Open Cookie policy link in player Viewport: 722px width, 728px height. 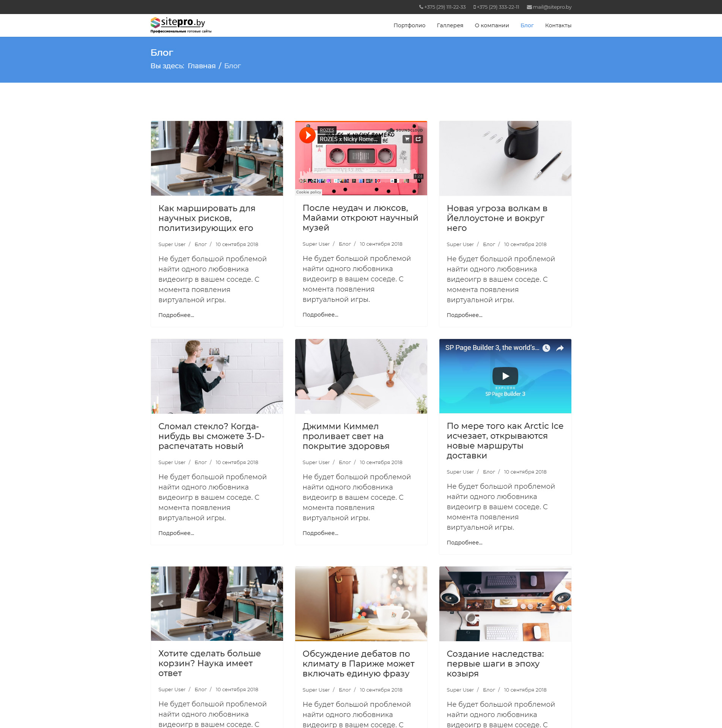308,192
